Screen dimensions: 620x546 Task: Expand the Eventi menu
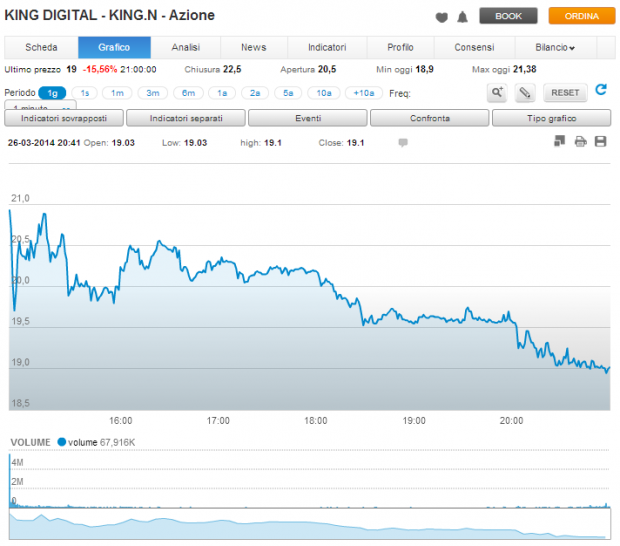click(x=308, y=118)
